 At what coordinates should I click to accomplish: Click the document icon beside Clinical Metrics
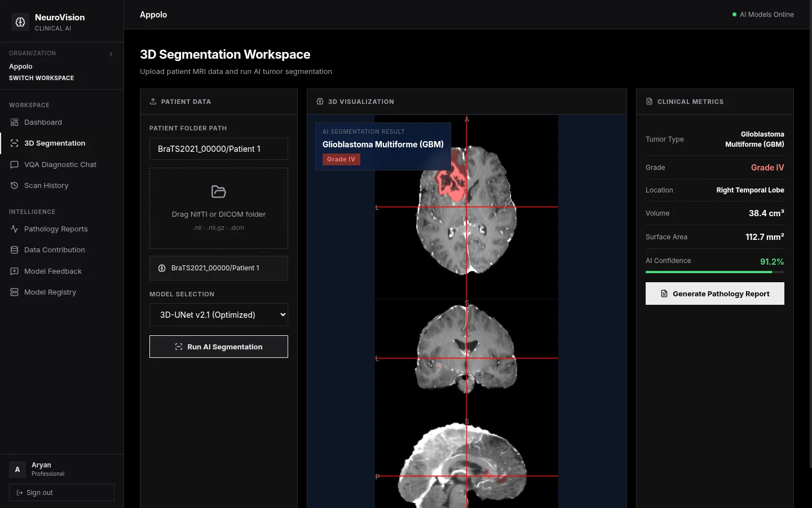[x=649, y=102]
